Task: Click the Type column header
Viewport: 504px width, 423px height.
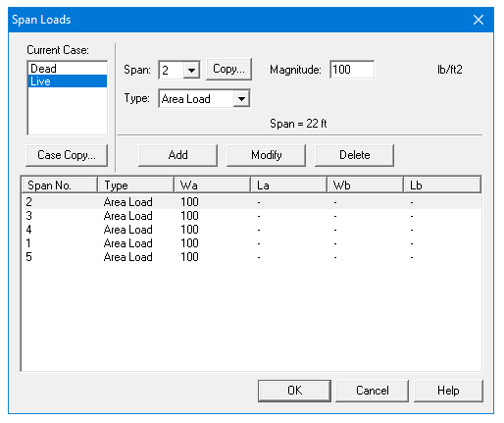Action: (x=136, y=185)
